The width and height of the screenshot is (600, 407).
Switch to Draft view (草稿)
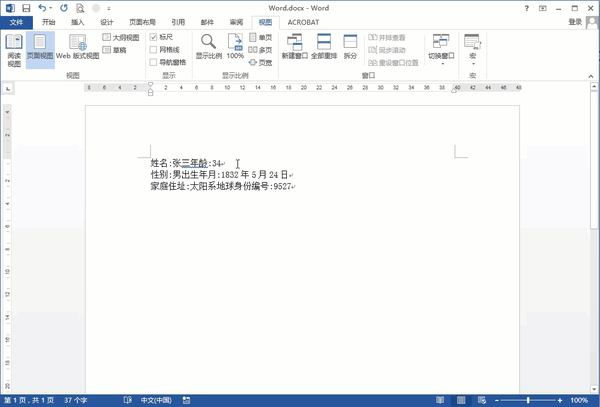tap(114, 50)
